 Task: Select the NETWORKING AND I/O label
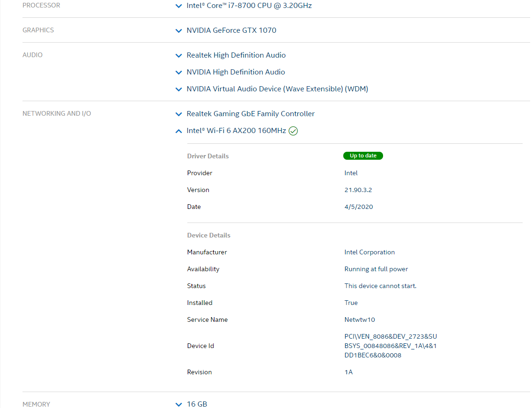pyautogui.click(x=57, y=113)
